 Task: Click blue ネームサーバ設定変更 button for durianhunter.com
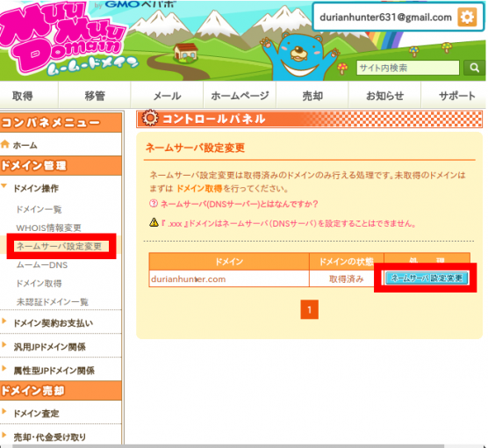[x=427, y=278]
